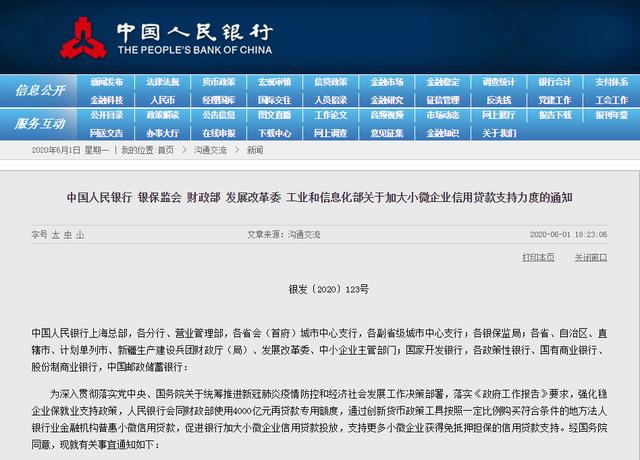Go to 银行会计 section
Image resolution: width=640 pixels, height=460 pixels.
click(x=555, y=82)
